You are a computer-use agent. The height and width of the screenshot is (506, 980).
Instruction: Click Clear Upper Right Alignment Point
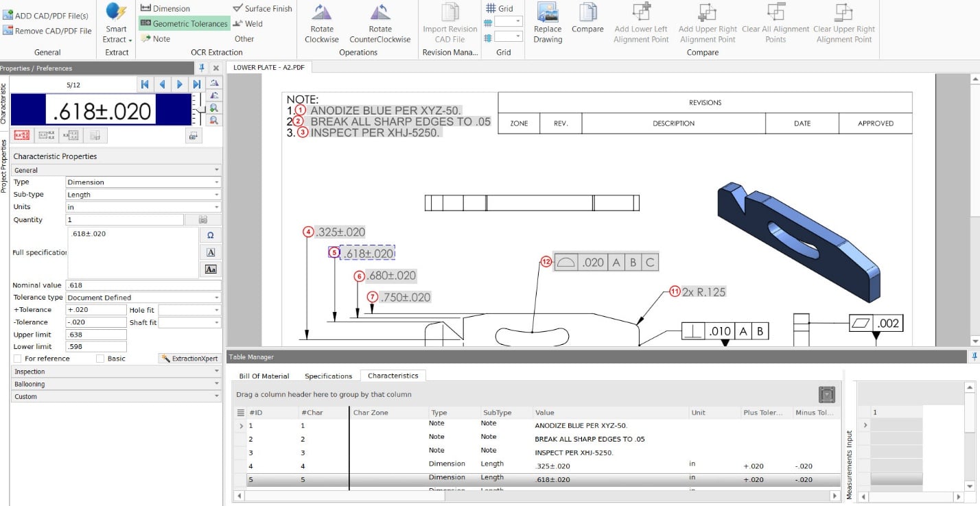(844, 23)
